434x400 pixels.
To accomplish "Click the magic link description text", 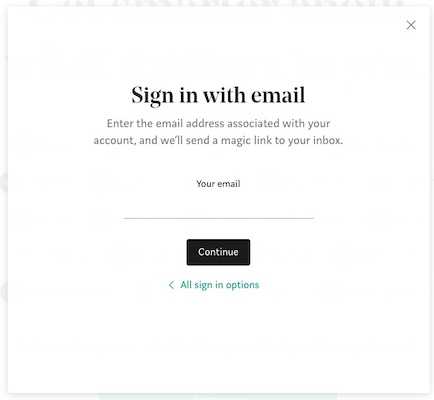I will [x=218, y=132].
